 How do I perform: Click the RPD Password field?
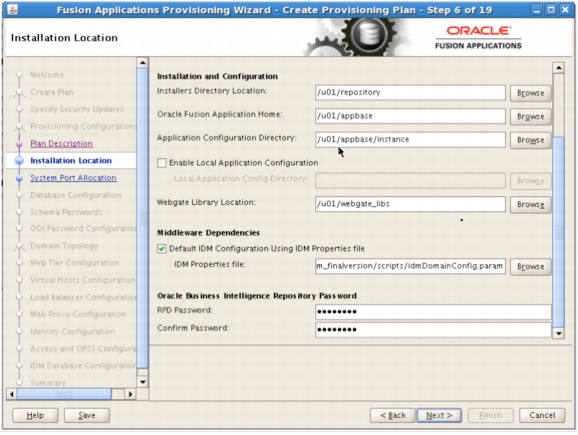pyautogui.click(x=433, y=312)
